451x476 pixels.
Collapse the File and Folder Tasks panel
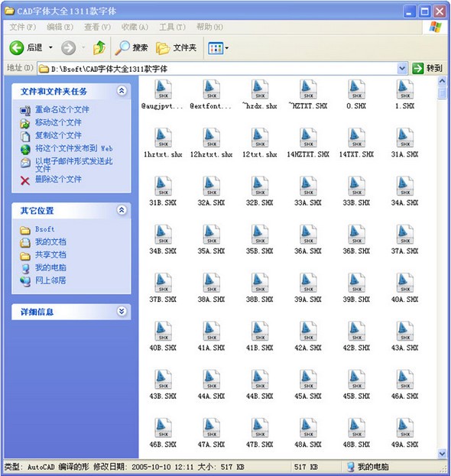click(122, 91)
